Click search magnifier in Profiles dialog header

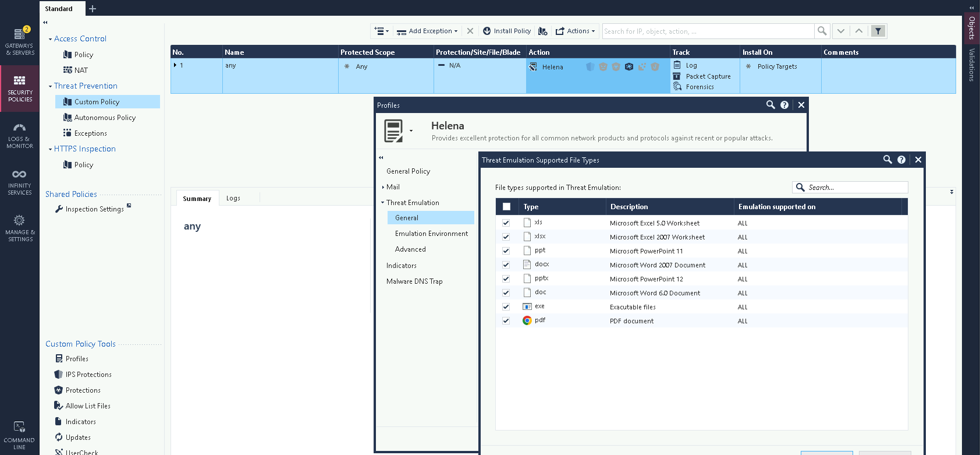coord(770,105)
